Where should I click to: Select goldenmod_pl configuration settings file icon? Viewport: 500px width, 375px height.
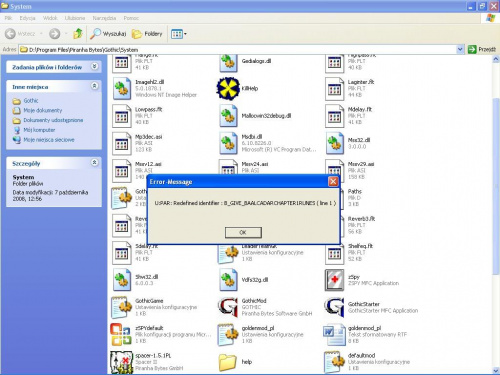228,334
